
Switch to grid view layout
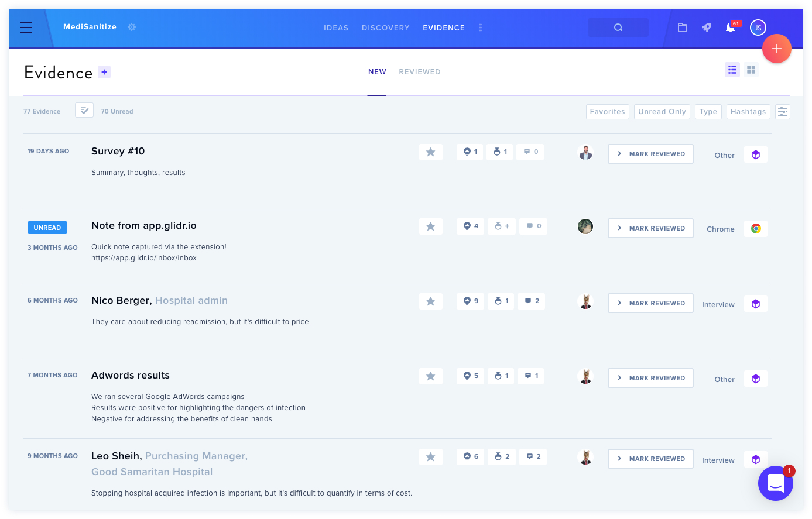click(751, 70)
